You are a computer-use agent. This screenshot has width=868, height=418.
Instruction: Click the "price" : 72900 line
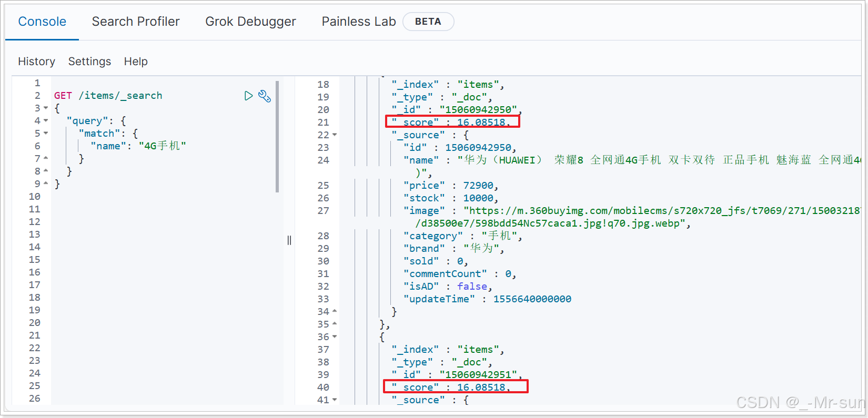pyautogui.click(x=450, y=186)
